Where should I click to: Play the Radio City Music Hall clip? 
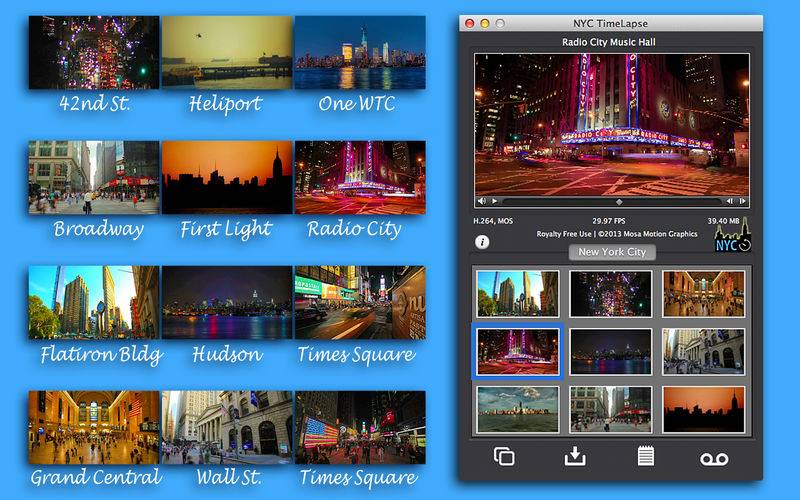click(494, 202)
